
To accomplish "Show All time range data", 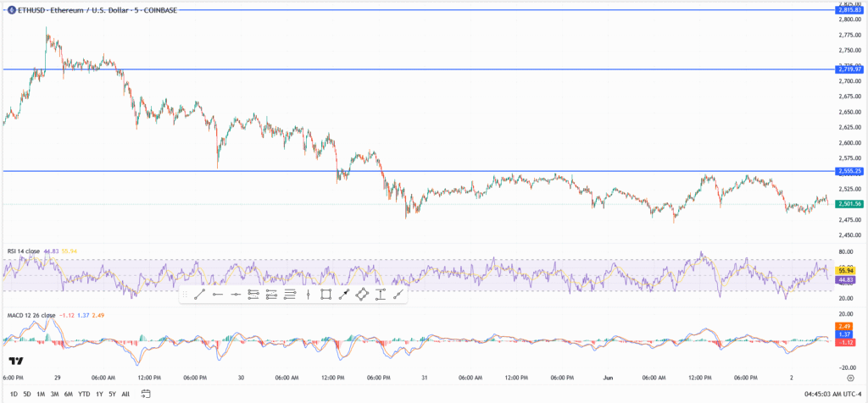I will [125, 394].
